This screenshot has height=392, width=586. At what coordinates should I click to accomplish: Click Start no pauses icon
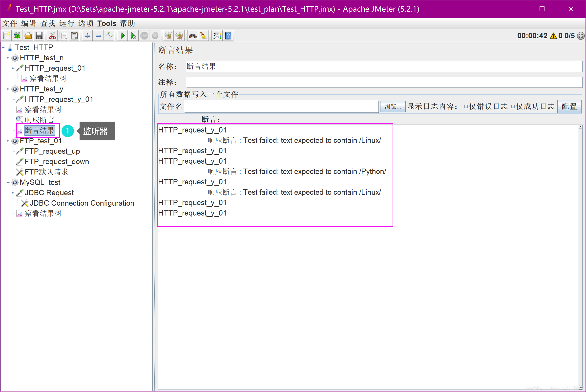[x=133, y=36]
